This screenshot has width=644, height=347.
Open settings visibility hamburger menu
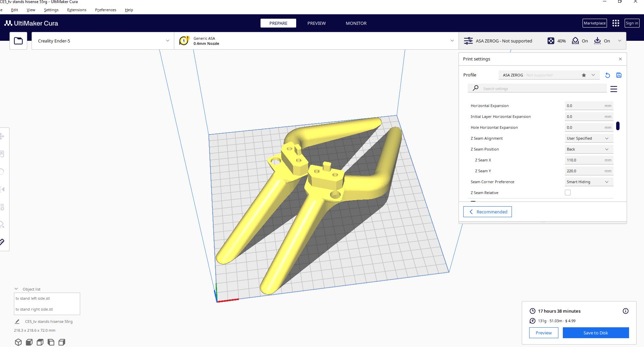coord(614,89)
